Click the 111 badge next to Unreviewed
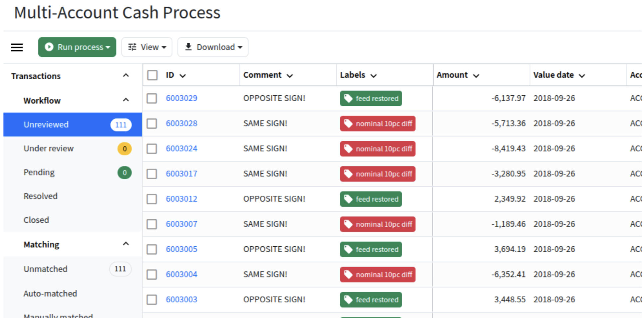The height and width of the screenshot is (318, 644). tap(121, 125)
